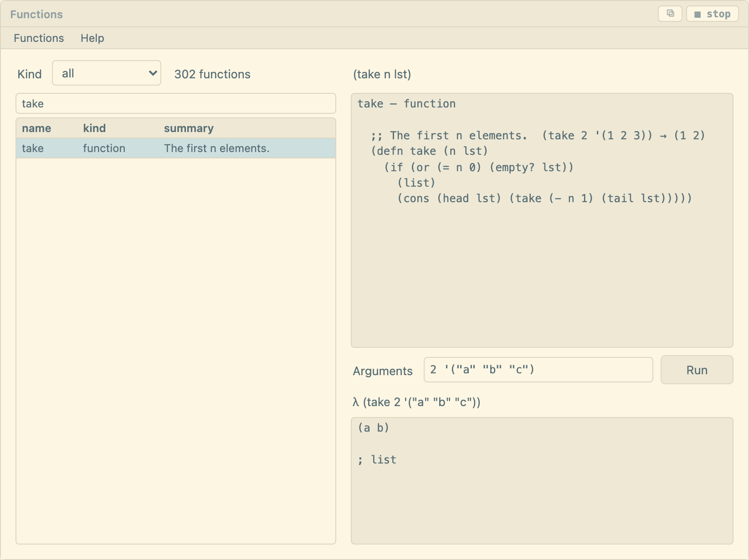Click the name column header
Screen dimensions: 749x560
coord(36,128)
